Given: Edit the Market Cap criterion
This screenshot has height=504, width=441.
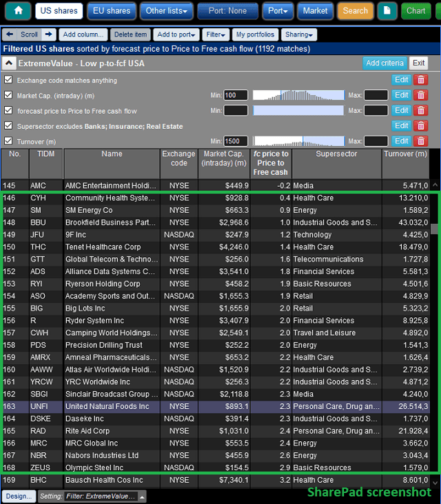Looking at the screenshot, I should pyautogui.click(x=402, y=95).
